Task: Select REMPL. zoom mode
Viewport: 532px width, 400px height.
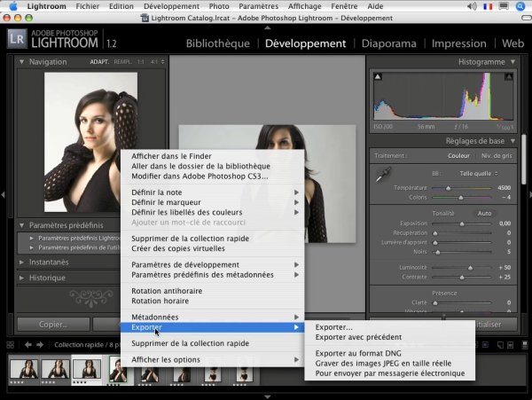Action: 122,62
